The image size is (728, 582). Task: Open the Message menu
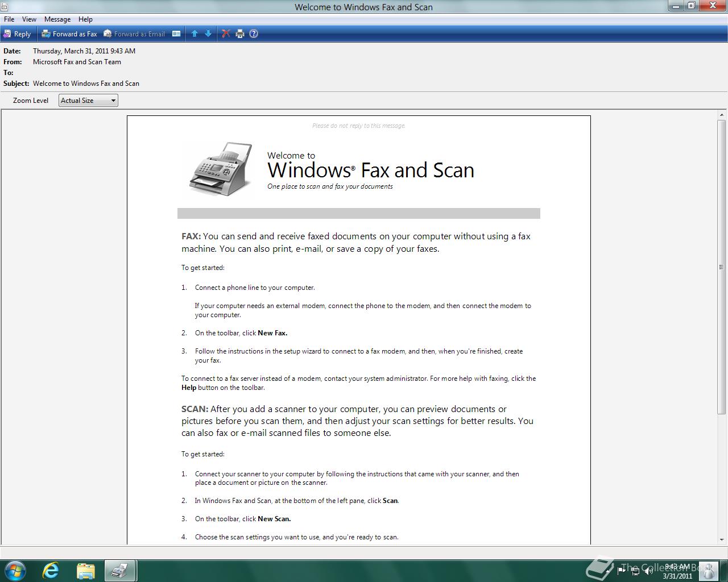(57, 19)
